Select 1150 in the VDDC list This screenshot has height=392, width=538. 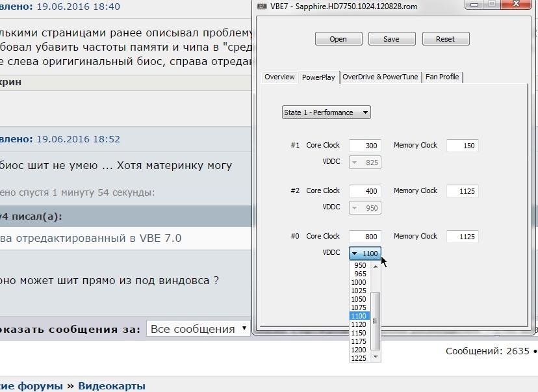click(360, 333)
